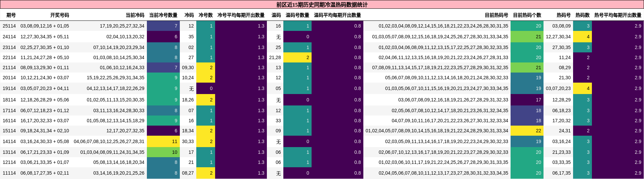Select cold codes 01,03,04,08,09,11,24,31,34,35
This screenshot has width=644, height=179.
coord(112,152)
